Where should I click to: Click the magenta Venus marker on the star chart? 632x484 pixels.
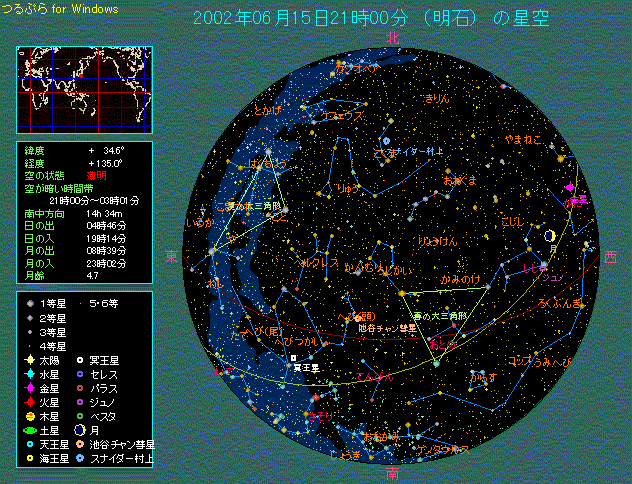click(570, 187)
